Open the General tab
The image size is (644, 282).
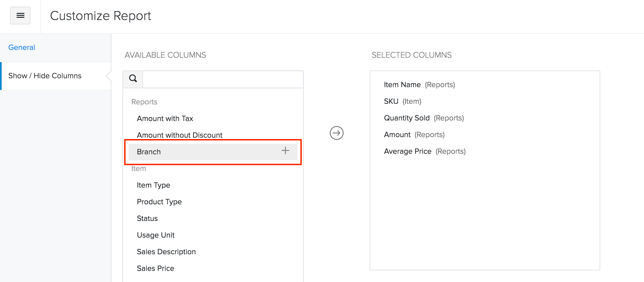point(22,47)
